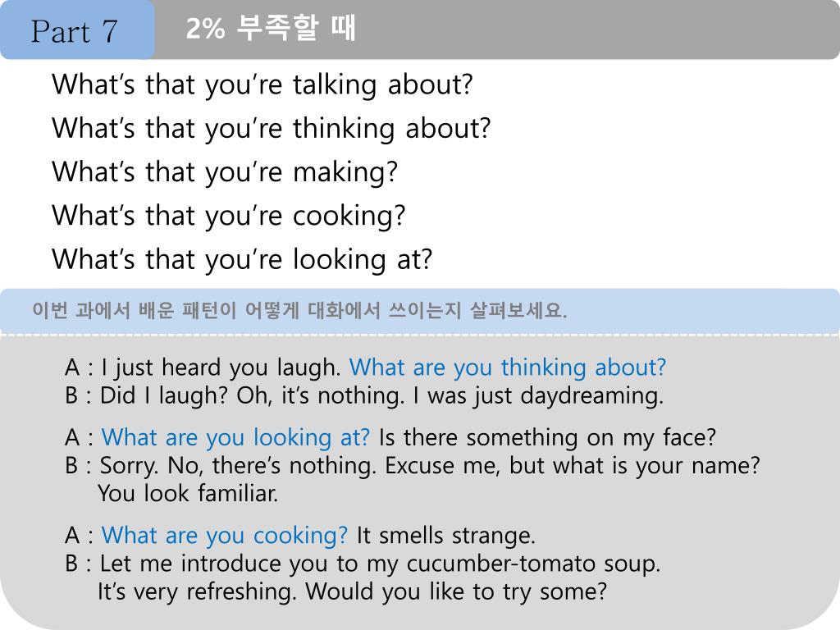Click the text "You look familiar."
The width and height of the screenshot is (840, 630).
click(188, 494)
